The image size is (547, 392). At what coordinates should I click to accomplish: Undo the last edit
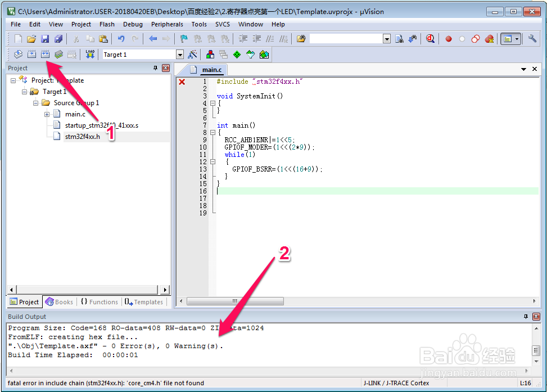pyautogui.click(x=121, y=39)
